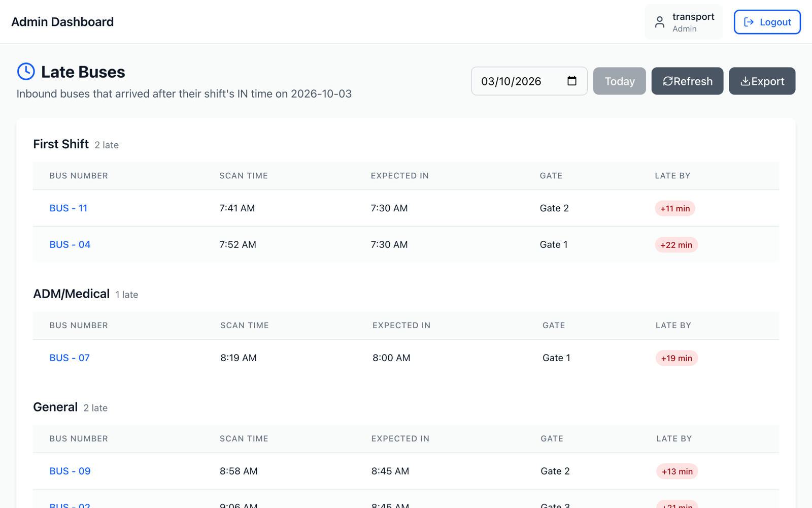Screen dimensions: 812x508
Task: Click the 1 late count beside ADM/Medical
Action: point(126,295)
